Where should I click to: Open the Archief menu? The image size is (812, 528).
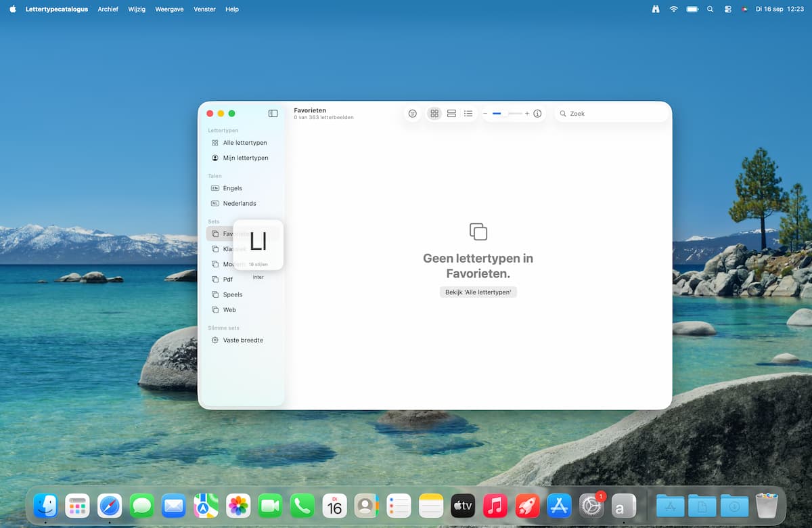[108, 9]
